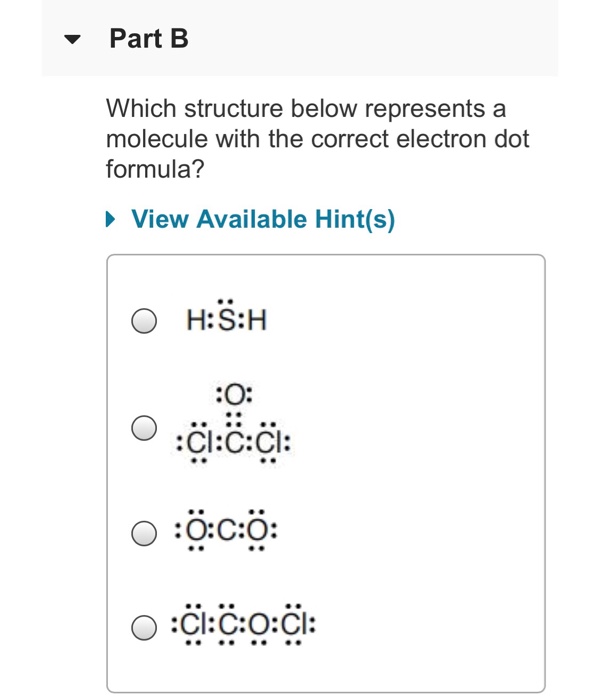Click the central C in O:C:O
The image size is (600, 700).
tap(226, 531)
